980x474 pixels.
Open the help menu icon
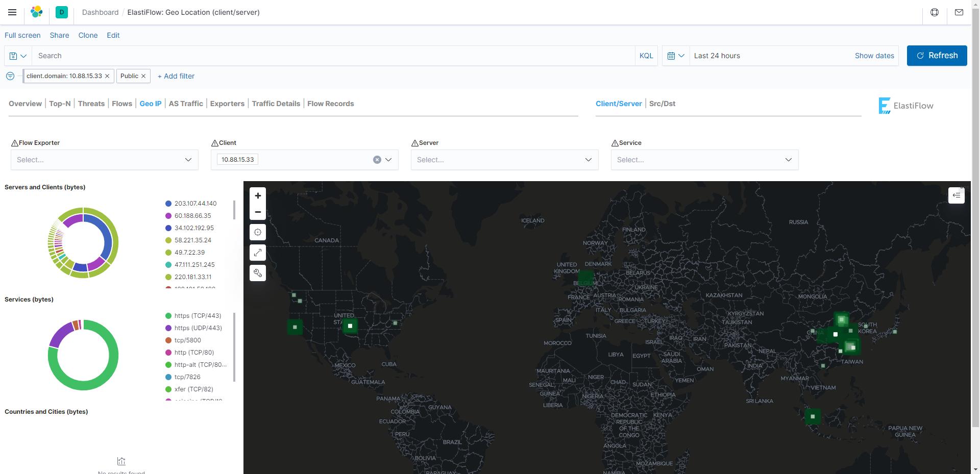tap(935, 12)
